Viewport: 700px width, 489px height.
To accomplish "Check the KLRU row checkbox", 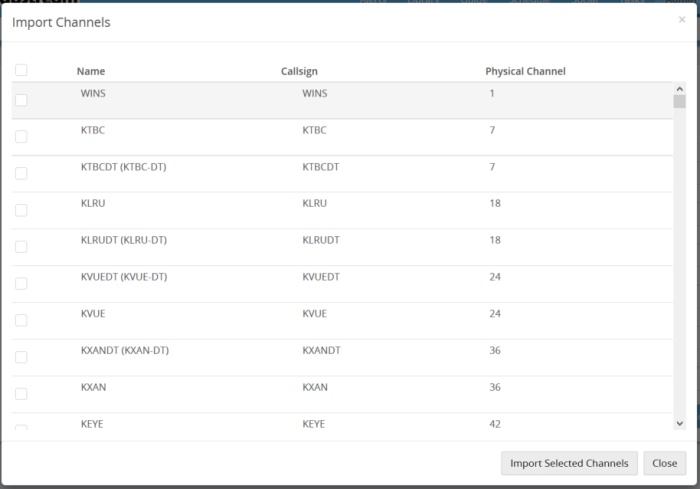I will click(21, 210).
